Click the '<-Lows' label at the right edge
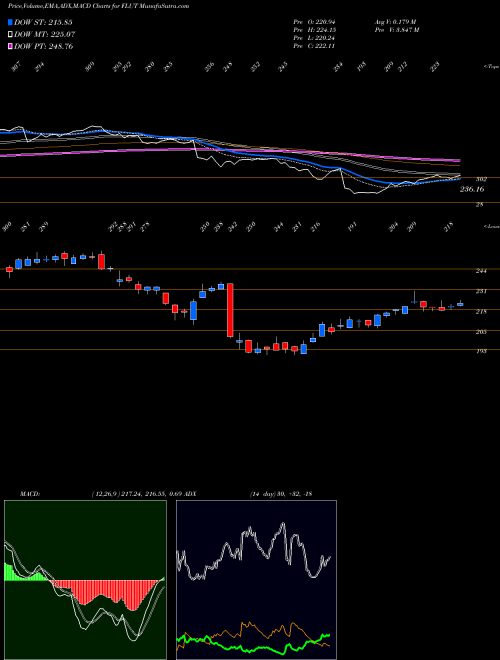 tap(491, 226)
